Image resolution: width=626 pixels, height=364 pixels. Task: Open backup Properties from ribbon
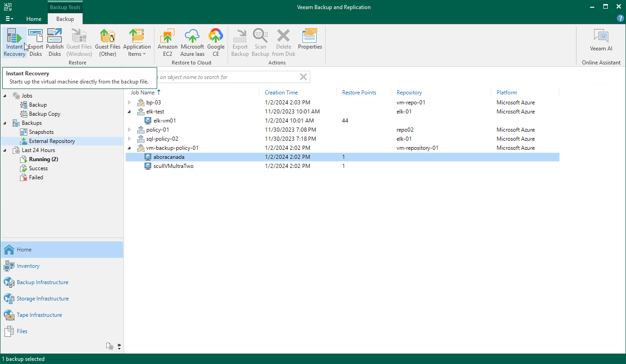(x=310, y=39)
